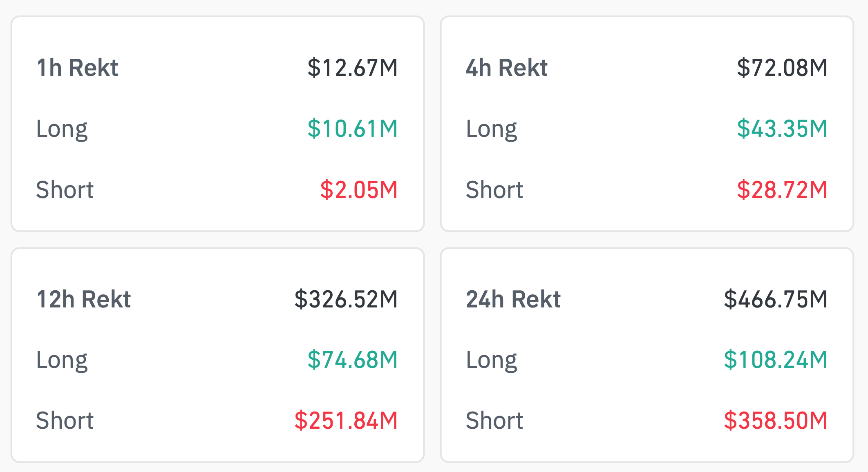Select the 12h total $326.52M

point(346,299)
